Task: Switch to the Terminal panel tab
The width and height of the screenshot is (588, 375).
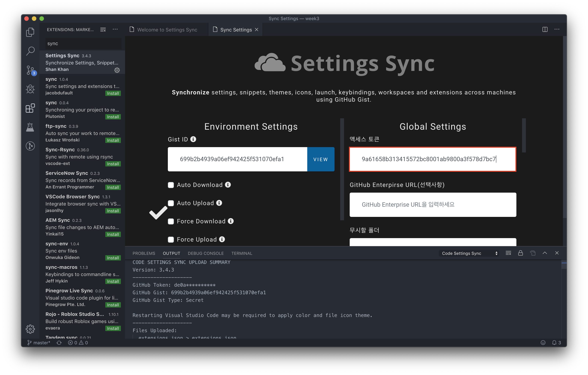Action: 242,253
